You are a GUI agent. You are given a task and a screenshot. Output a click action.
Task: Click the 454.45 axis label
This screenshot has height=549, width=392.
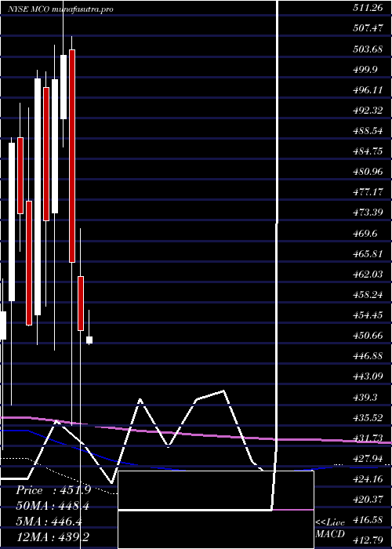tap(368, 315)
